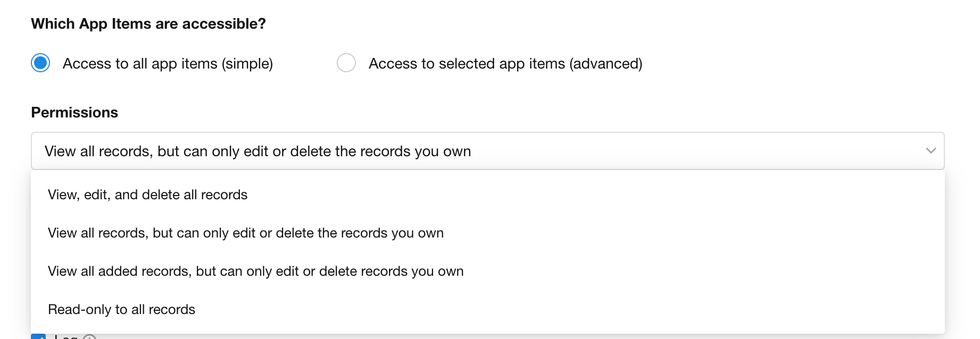
Task: Click the "Which App Items are accessible?" heading
Action: [148, 24]
